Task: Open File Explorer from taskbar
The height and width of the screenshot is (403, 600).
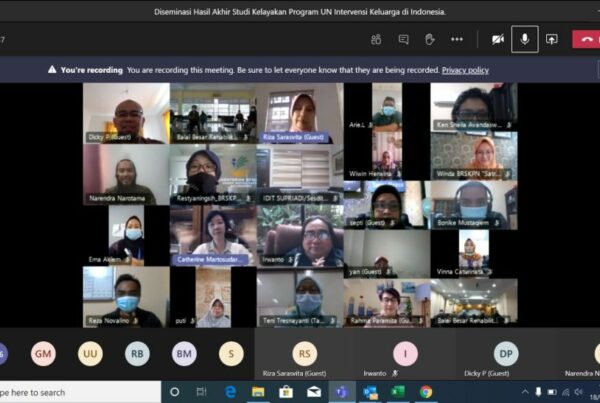Action: pos(258,392)
